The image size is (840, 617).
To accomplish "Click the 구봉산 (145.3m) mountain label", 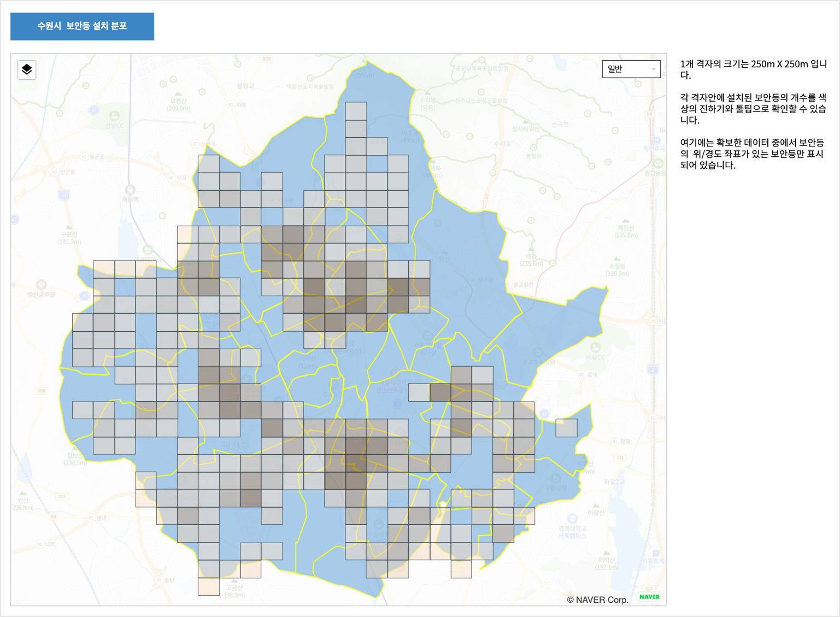I will 69,235.
